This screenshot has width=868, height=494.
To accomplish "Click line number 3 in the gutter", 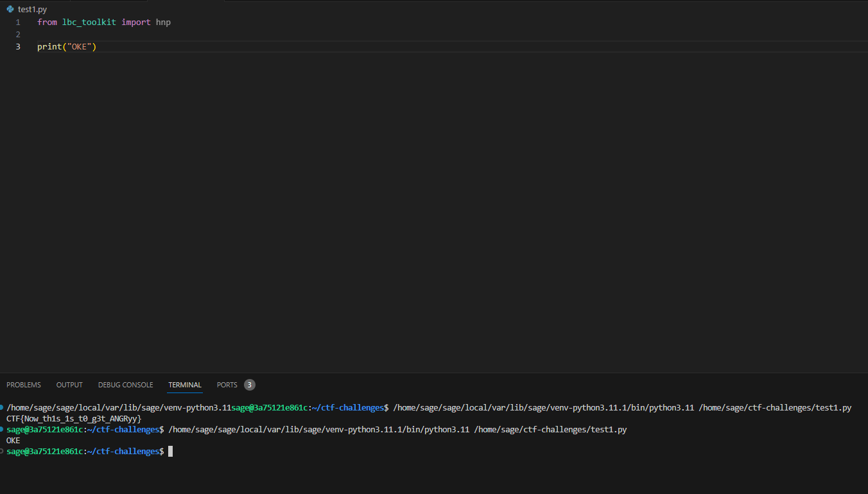I will click(18, 47).
